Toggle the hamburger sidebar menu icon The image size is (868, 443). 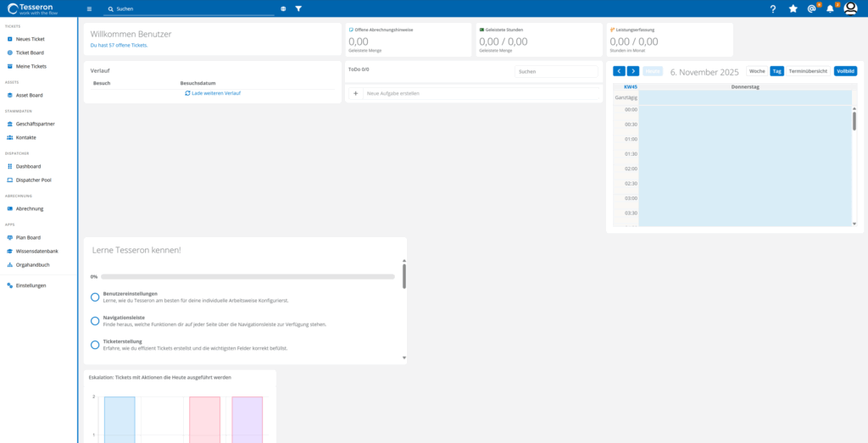89,8
